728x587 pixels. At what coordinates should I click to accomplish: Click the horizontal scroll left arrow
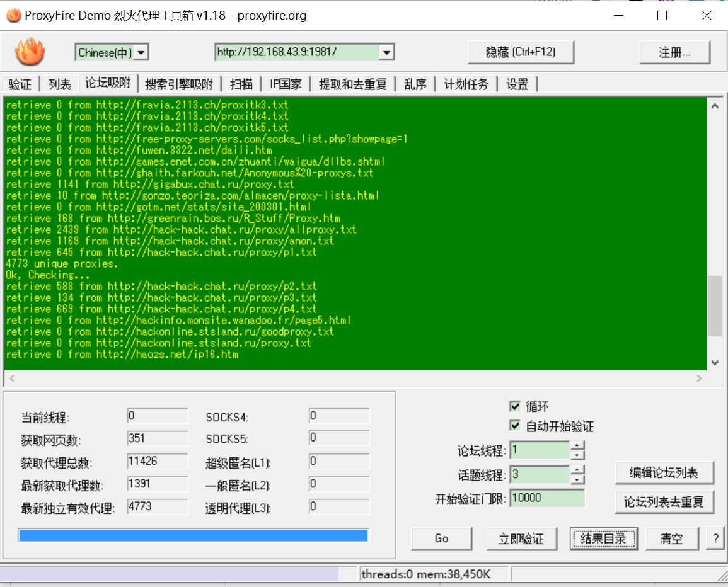(x=12, y=378)
